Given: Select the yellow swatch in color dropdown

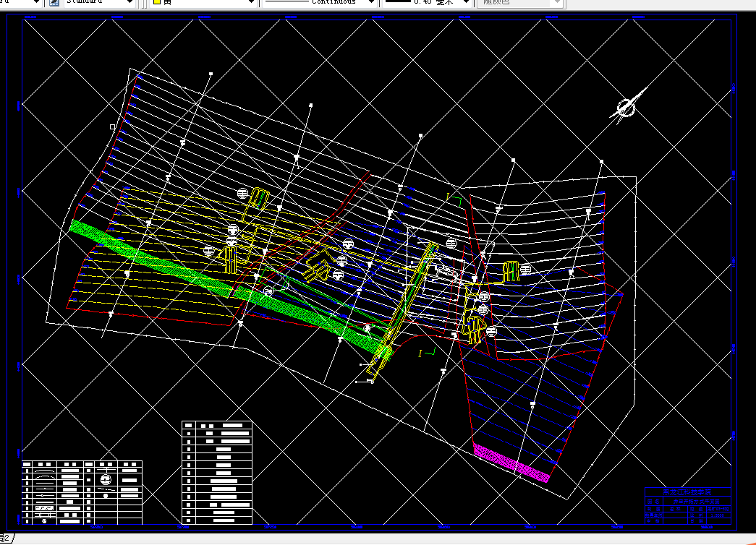Looking at the screenshot, I should [157, 2].
